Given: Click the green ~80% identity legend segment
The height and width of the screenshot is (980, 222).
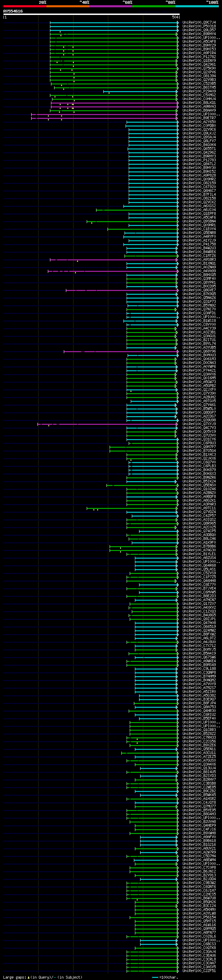Looking at the screenshot, I should pyautogui.click(x=154, y=6).
